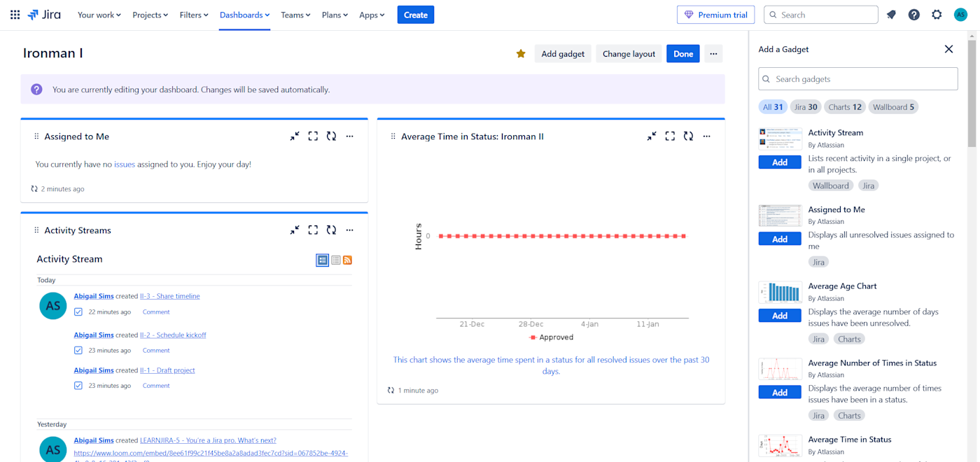The width and height of the screenshot is (980, 462).
Task: Grab the Assigned to Me drag handle
Action: click(36, 136)
